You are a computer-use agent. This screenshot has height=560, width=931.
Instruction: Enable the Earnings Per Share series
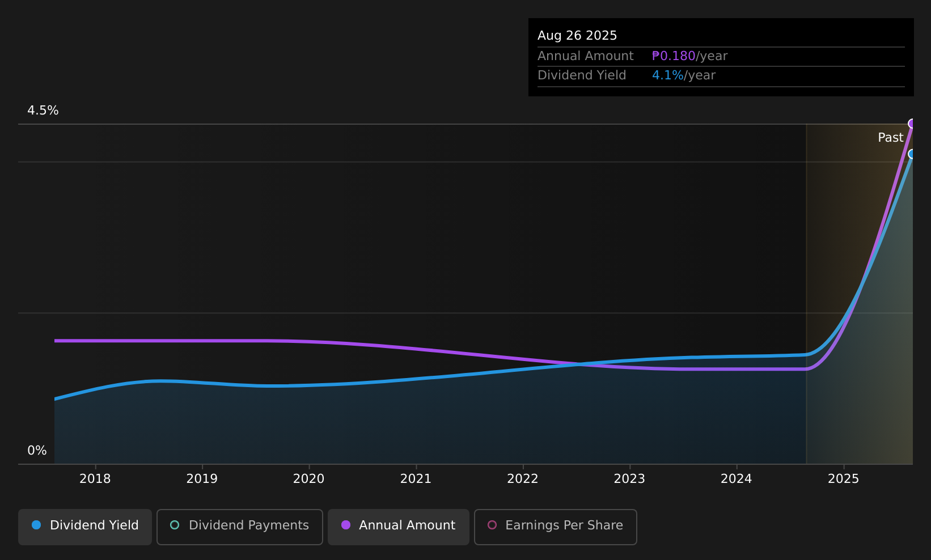click(556, 527)
